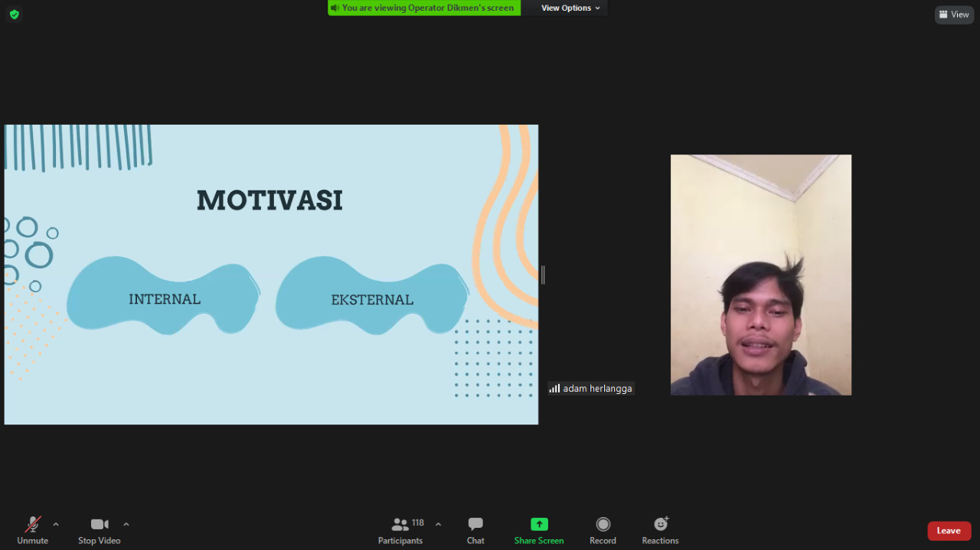The width and height of the screenshot is (980, 550).
Task: Click the participant count 118
Action: [418, 522]
